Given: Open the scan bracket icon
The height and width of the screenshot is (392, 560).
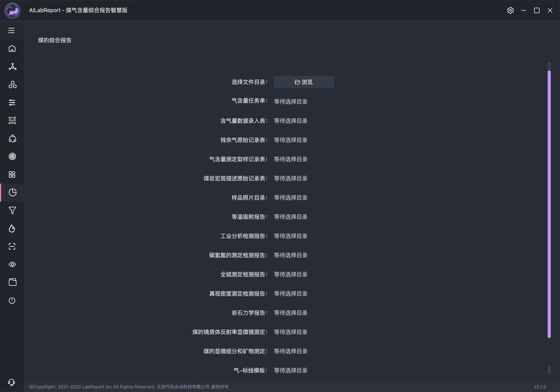Looking at the screenshot, I should click(x=12, y=246).
